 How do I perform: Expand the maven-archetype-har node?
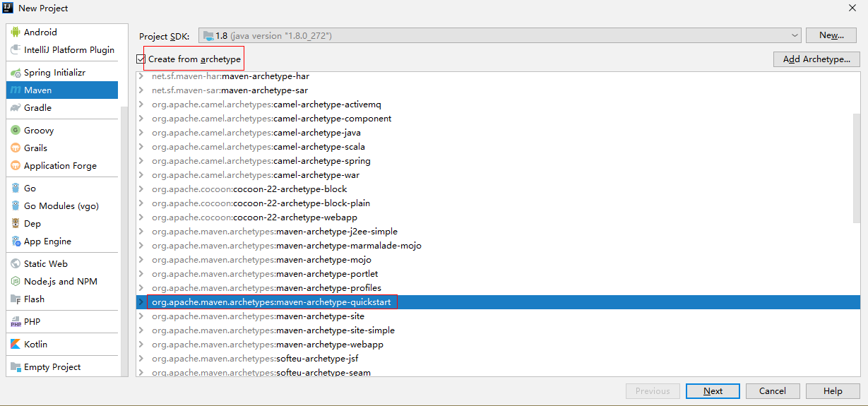[141, 76]
